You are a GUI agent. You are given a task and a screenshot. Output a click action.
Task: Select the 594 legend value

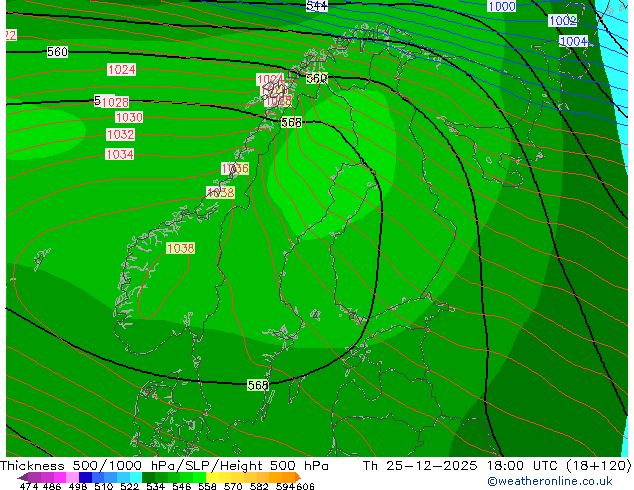[x=285, y=486]
